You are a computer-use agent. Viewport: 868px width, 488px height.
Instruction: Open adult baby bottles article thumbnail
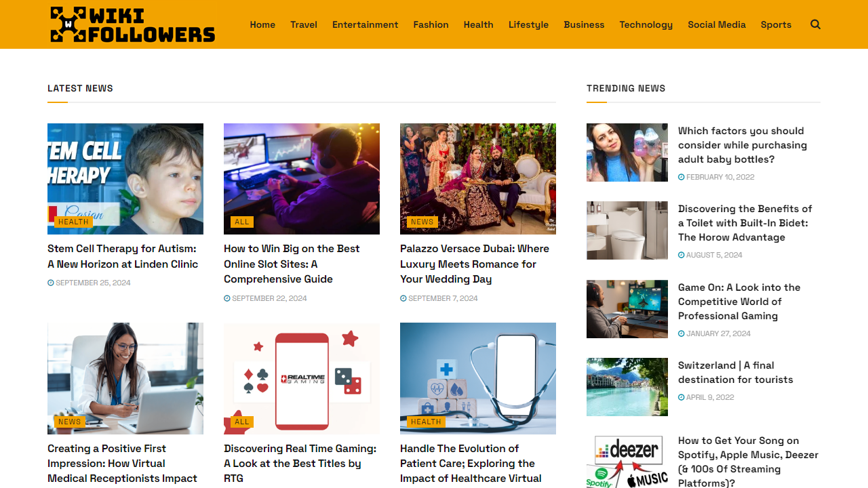click(x=627, y=152)
